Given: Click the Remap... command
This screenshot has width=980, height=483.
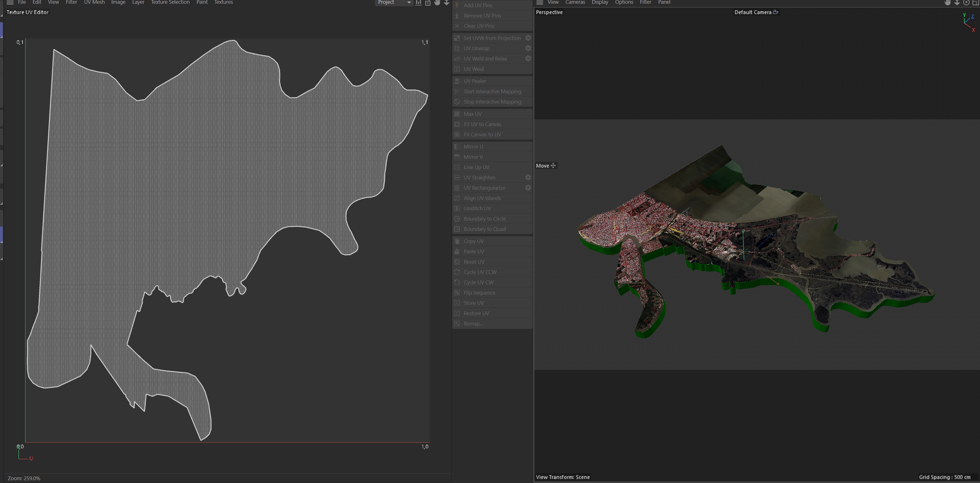Looking at the screenshot, I should pos(473,324).
